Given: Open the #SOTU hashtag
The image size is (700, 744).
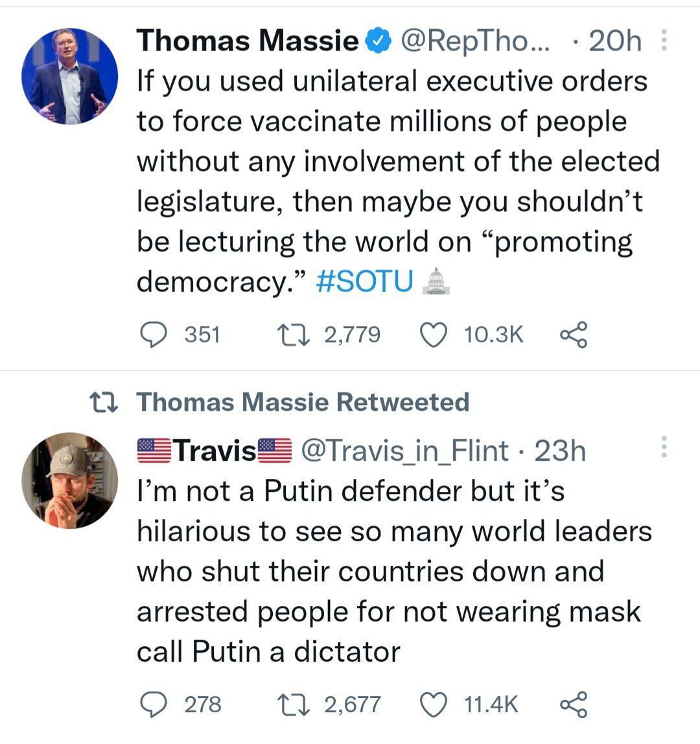Looking at the screenshot, I should (x=365, y=281).
